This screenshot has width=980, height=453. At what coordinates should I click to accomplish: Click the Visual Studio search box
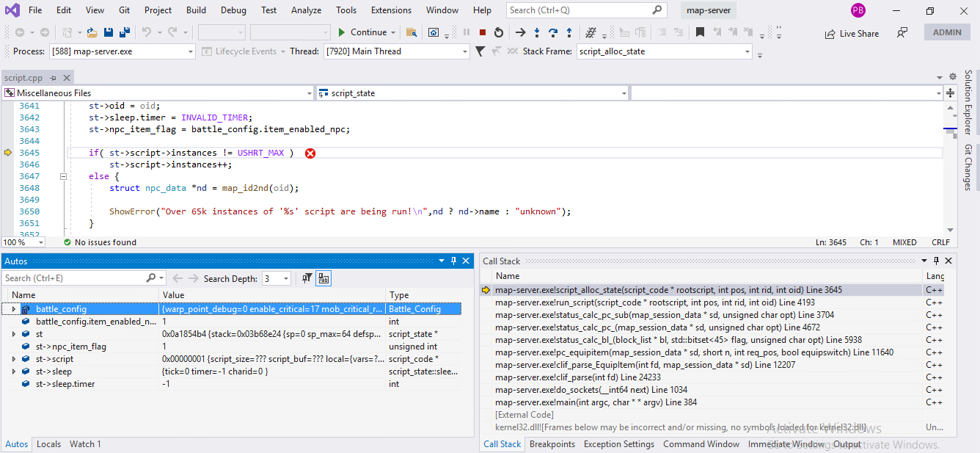tap(586, 10)
